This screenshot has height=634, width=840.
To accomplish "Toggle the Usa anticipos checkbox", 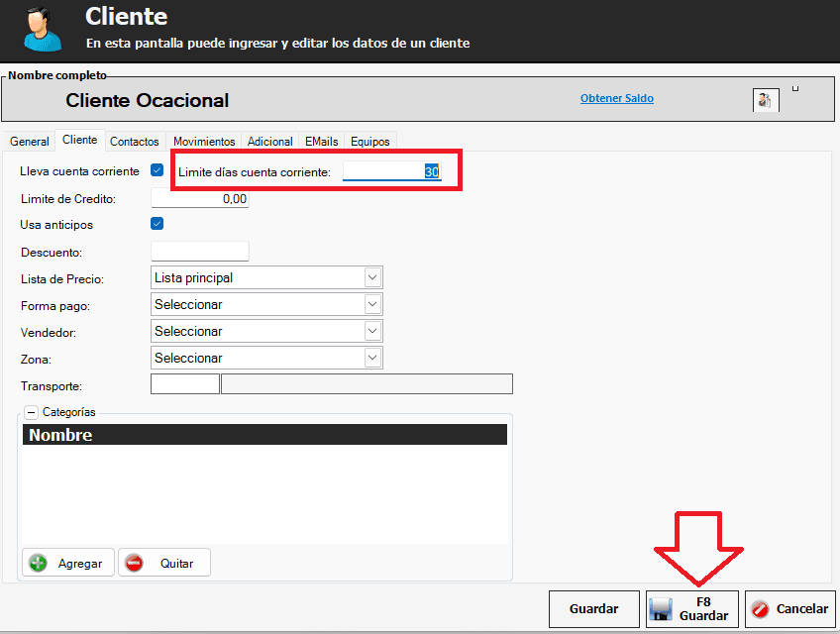I will [x=157, y=224].
